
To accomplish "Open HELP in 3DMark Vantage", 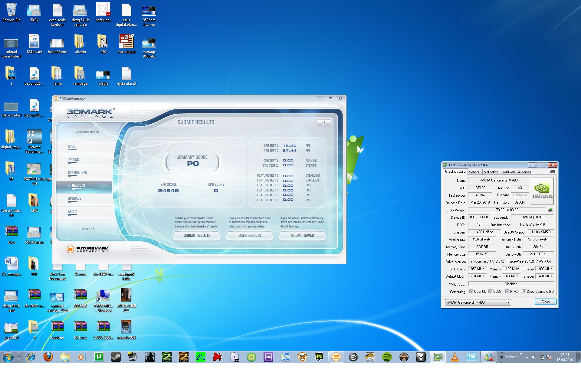I will (x=324, y=122).
